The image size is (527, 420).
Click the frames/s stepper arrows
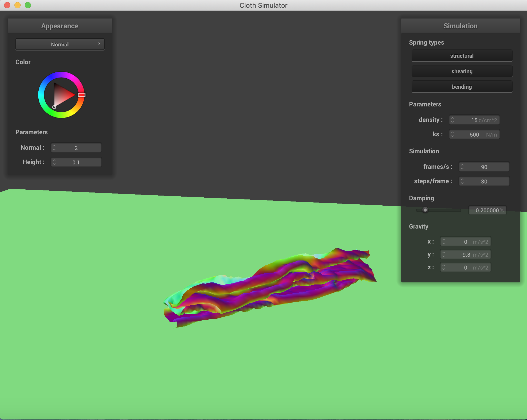click(x=462, y=167)
